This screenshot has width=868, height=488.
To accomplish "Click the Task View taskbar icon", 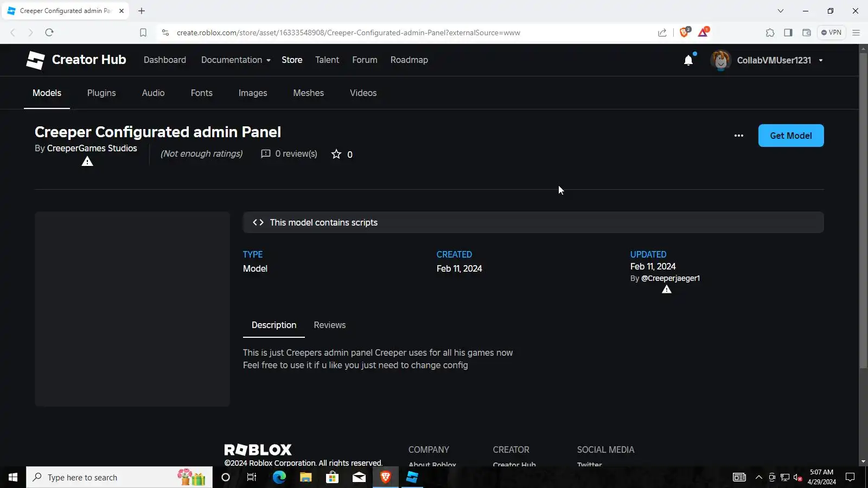I will pyautogui.click(x=252, y=477).
